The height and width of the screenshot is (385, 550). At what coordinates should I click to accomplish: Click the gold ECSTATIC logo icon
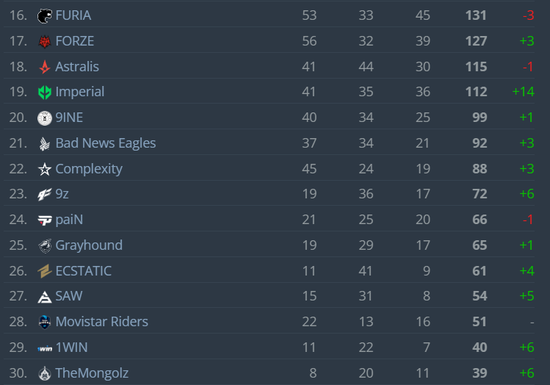(x=45, y=271)
